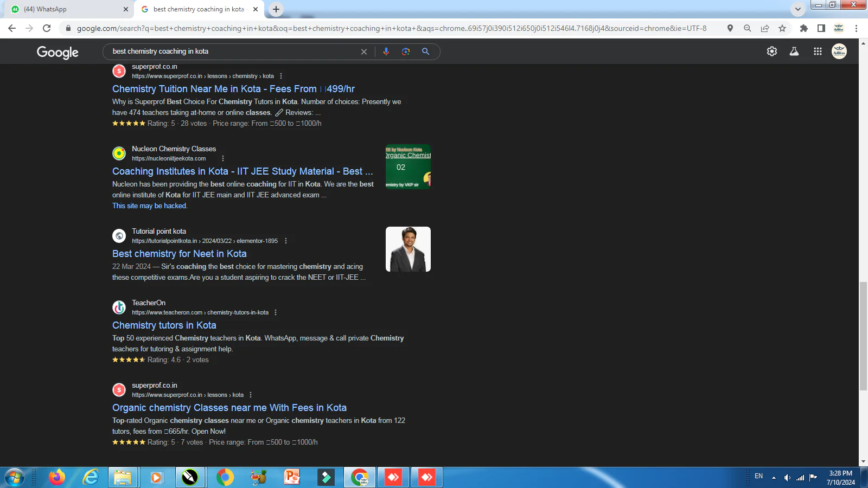Open PowerPoint from the taskbar
The image size is (868, 488).
coord(292,478)
